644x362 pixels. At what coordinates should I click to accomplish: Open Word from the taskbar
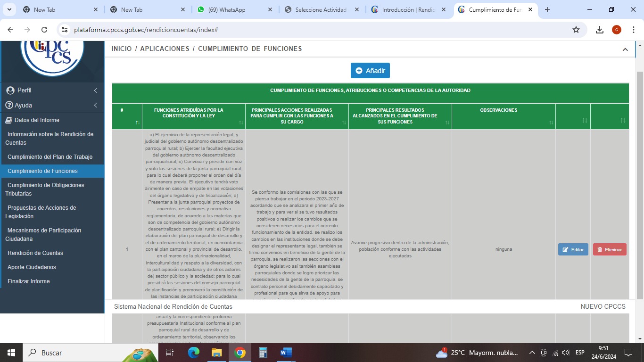point(286,353)
